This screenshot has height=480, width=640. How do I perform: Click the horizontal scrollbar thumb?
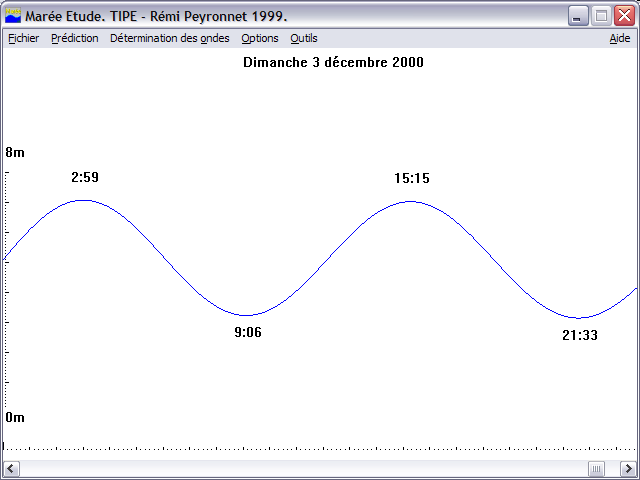pyautogui.click(x=596, y=468)
